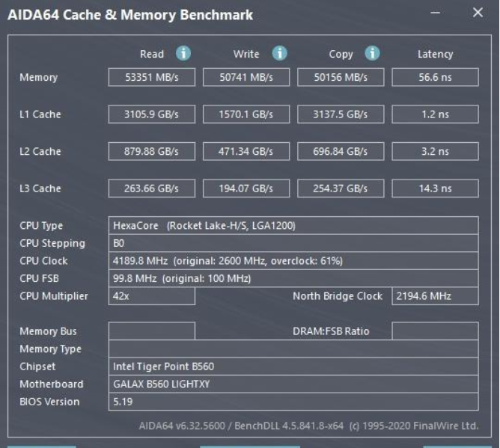
Task: Click the Memory latency 56.6 ns field
Action: [x=435, y=77]
